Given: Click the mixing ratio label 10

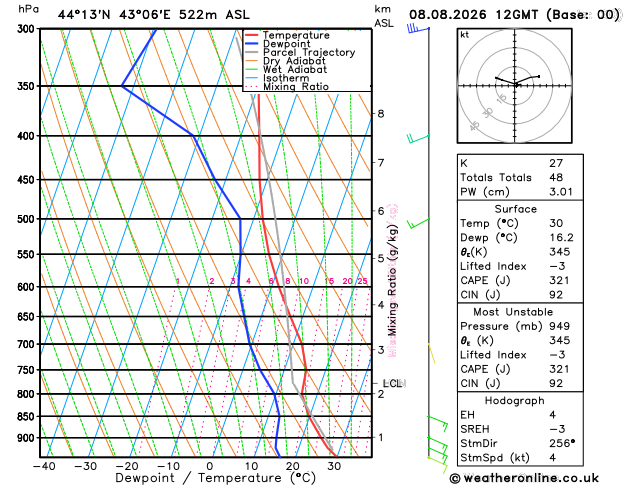Looking at the screenshot, I should point(304,281).
